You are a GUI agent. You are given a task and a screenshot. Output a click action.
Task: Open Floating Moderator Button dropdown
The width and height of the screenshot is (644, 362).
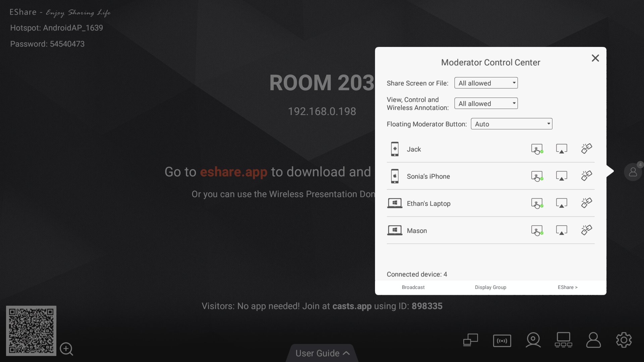coord(511,124)
